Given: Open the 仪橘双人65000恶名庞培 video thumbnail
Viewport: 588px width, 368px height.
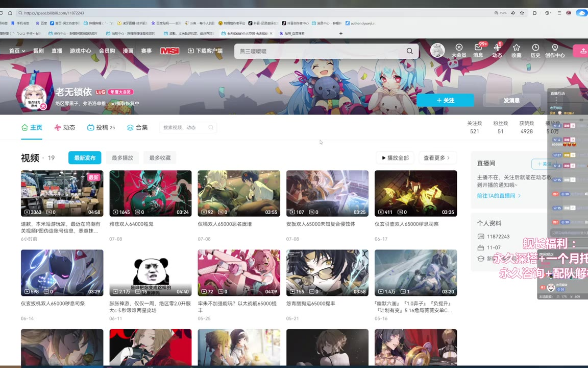Looking at the screenshot, I should 239,193.
